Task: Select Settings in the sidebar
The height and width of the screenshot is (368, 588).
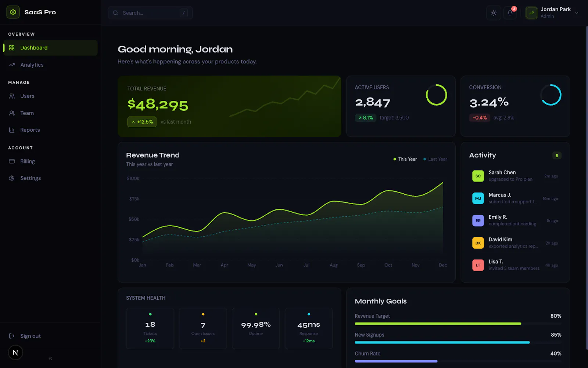Action: 50,178
